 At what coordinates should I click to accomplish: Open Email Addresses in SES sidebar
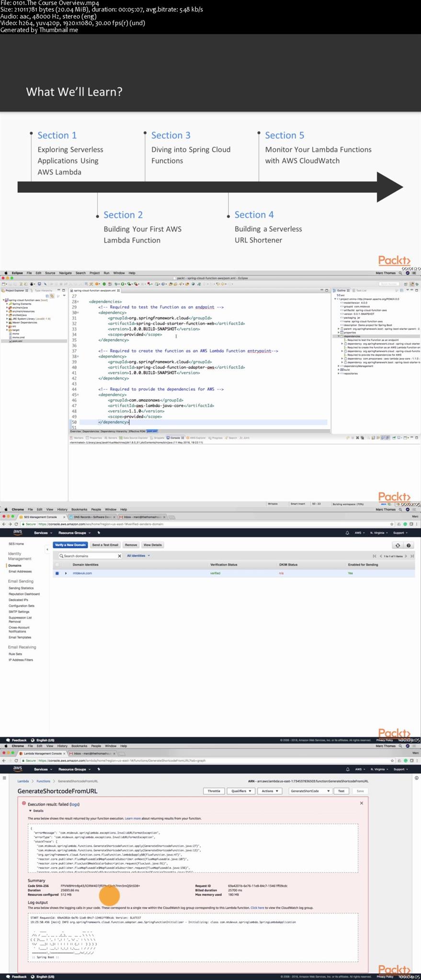(x=20, y=571)
